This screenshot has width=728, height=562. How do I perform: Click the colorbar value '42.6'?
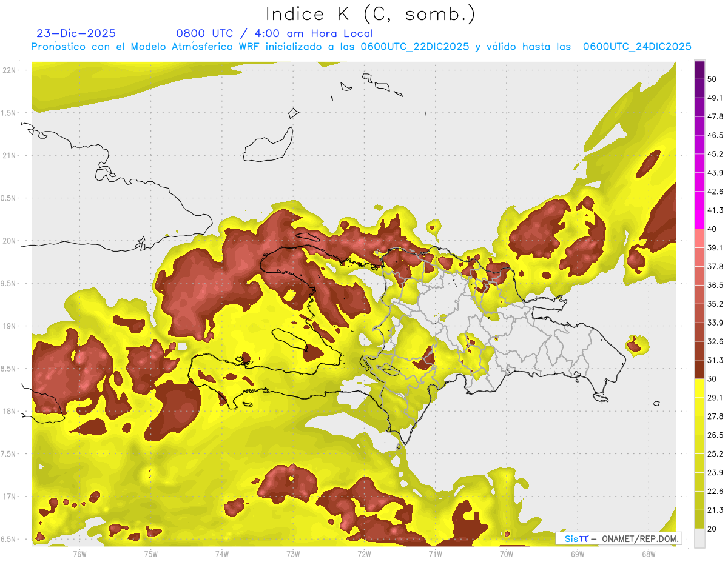tap(715, 192)
